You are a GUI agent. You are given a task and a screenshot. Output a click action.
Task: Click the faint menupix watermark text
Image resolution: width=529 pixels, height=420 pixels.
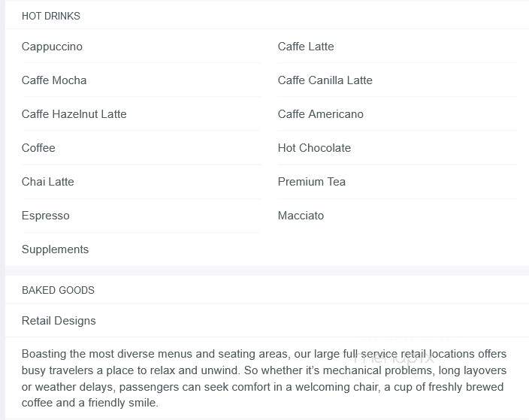click(394, 358)
